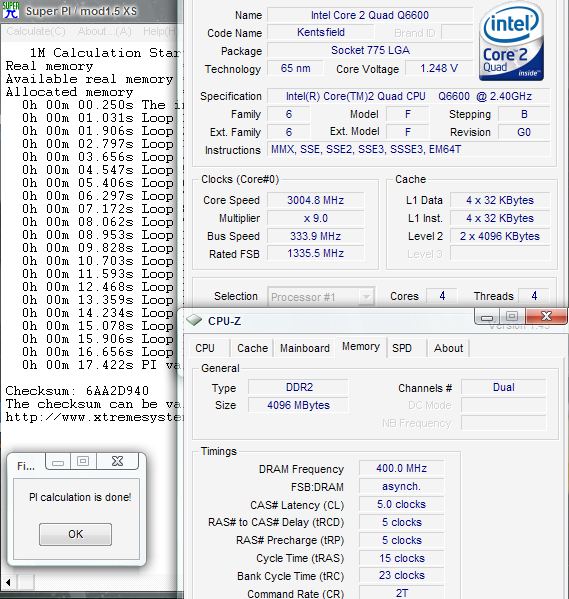This screenshot has width=569, height=599.
Task: Click the memory Size value 4096 MBytes
Action: 299,405
